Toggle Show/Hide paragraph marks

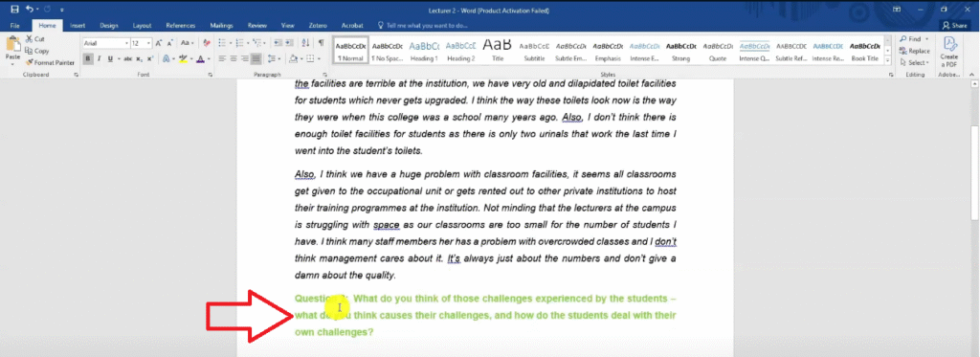[x=322, y=43]
